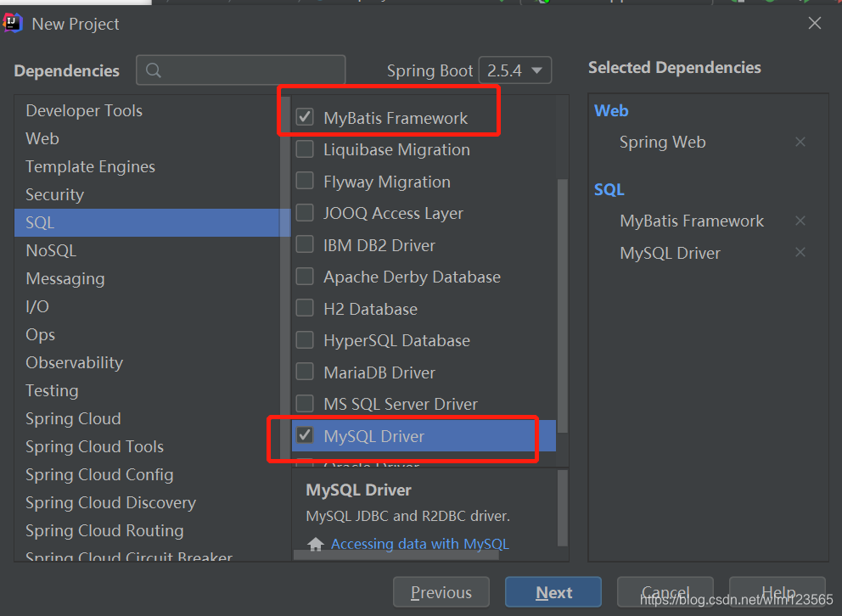Click the Web heading in Selected Dependencies
This screenshot has height=616, width=842.
[611, 110]
